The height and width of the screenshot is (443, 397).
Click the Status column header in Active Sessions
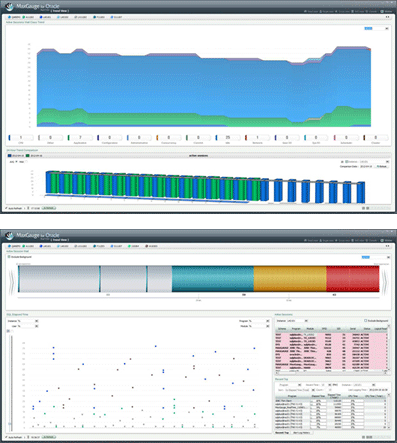pyautogui.click(x=367, y=329)
